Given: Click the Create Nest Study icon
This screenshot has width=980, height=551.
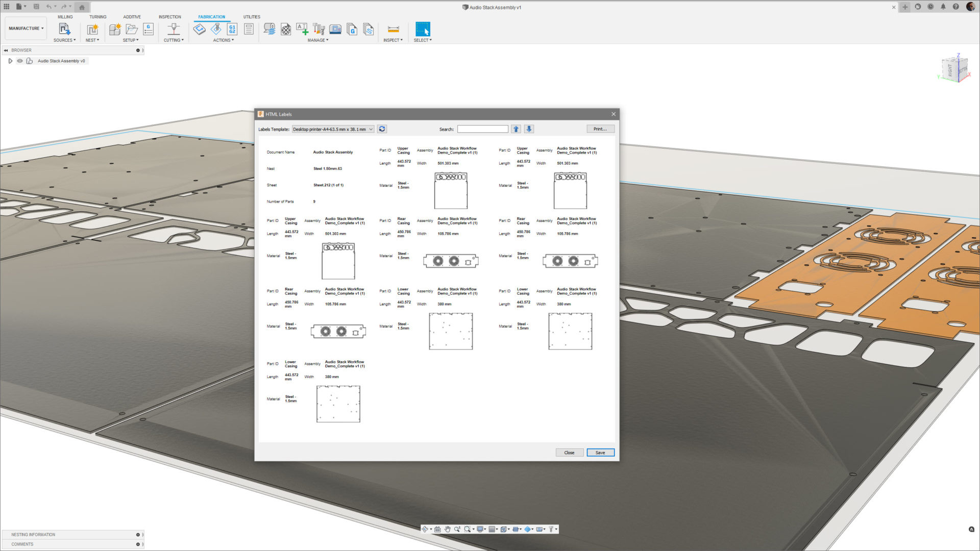Looking at the screenshot, I should (92, 29).
